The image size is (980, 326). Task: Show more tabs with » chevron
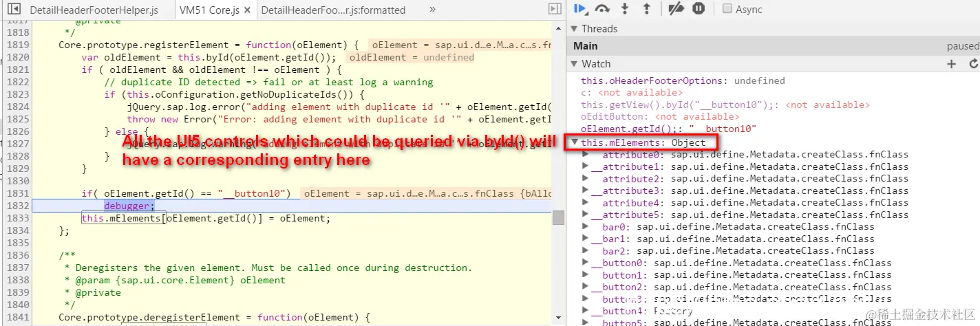pos(432,10)
